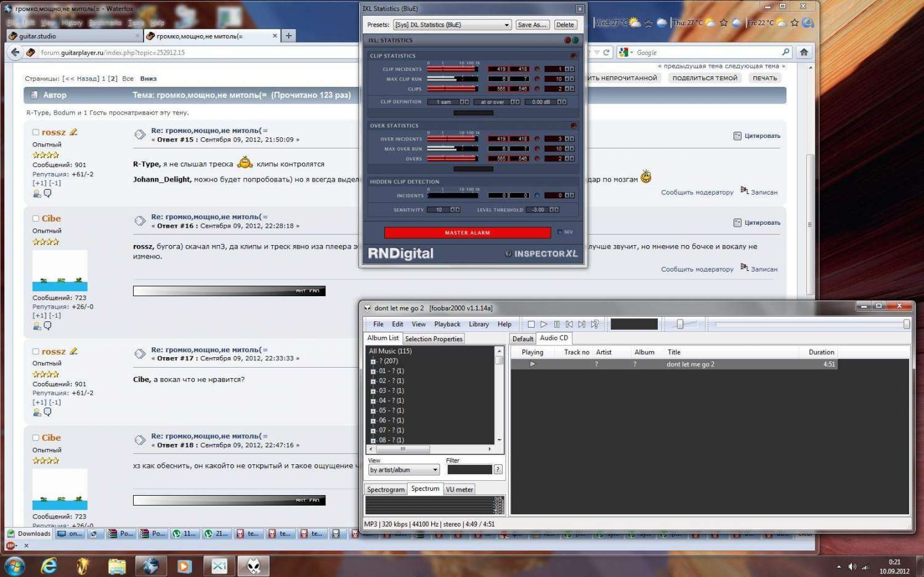Expand the '03 - ? (1)' album node
Screen dimensions: 924x577
[x=373, y=391]
